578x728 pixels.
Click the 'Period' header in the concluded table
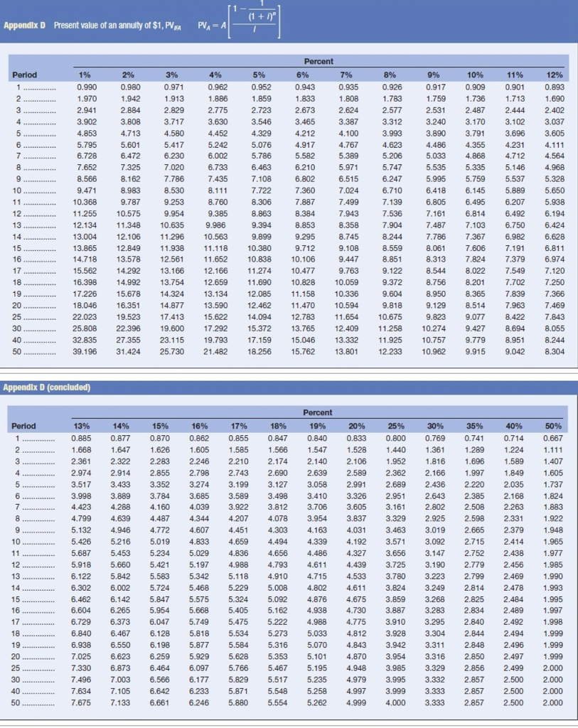click(x=23, y=426)
